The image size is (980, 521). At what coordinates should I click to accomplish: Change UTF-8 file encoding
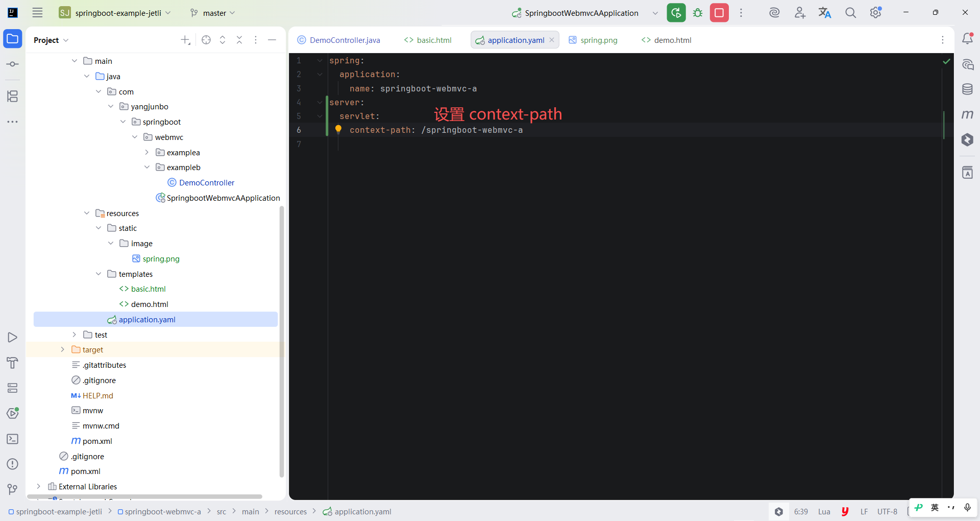pyautogui.click(x=887, y=511)
